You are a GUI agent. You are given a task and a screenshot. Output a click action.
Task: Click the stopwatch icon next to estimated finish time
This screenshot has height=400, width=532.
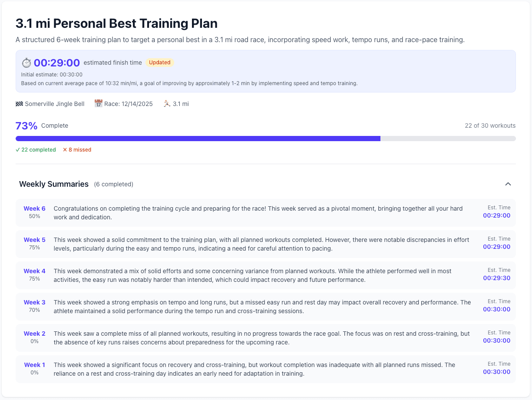coord(26,62)
